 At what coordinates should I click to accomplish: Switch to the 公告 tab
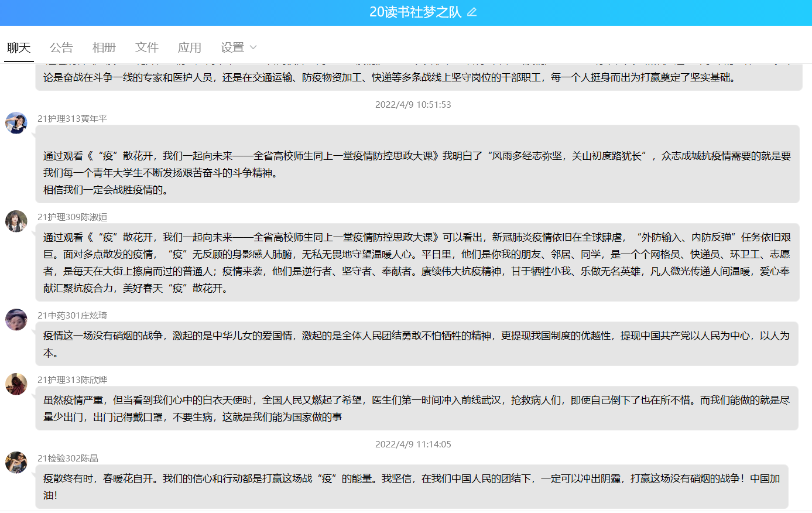pyautogui.click(x=61, y=47)
